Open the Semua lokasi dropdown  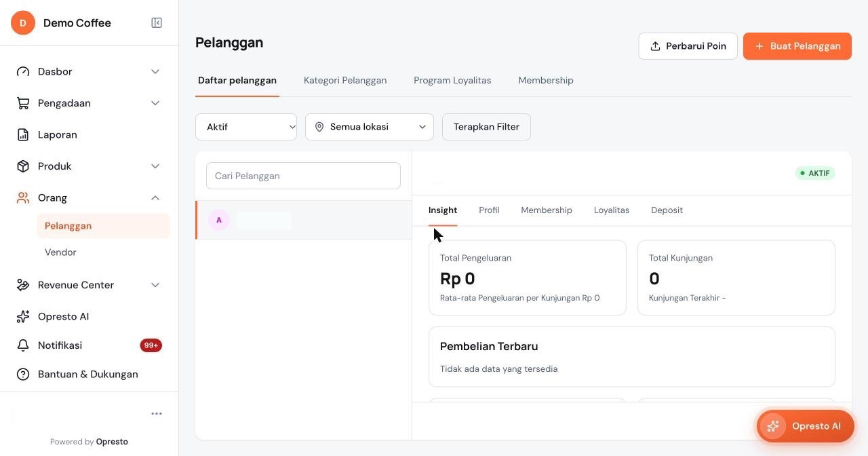tap(370, 127)
